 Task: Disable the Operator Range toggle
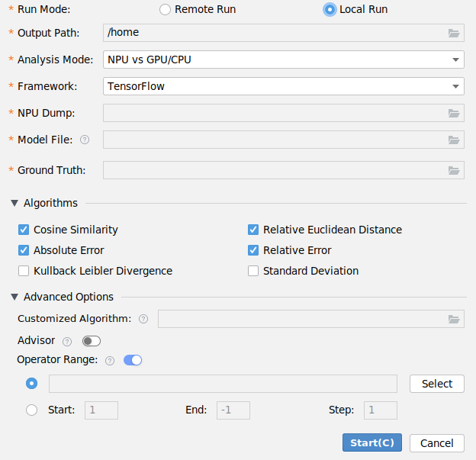(x=133, y=360)
